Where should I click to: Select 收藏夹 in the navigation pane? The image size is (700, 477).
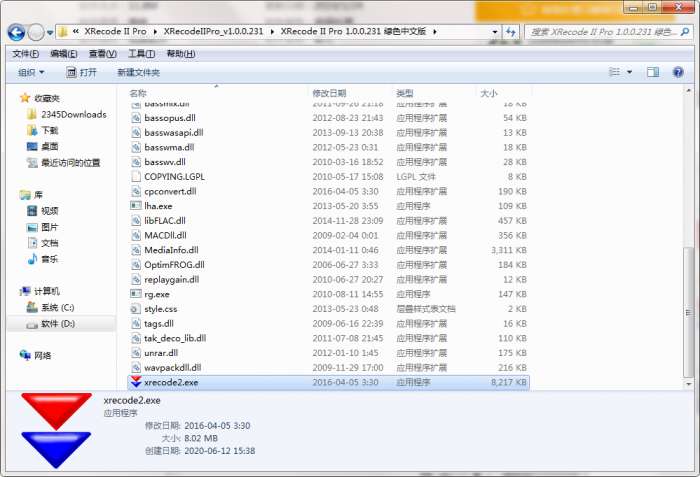[47, 98]
